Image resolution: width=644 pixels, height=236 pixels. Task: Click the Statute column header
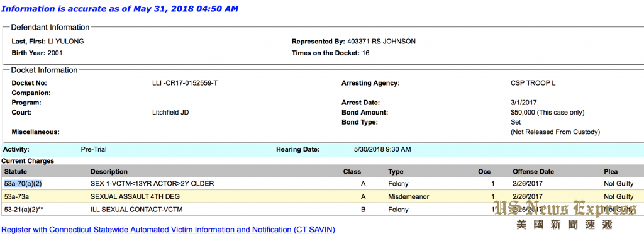coord(15,171)
